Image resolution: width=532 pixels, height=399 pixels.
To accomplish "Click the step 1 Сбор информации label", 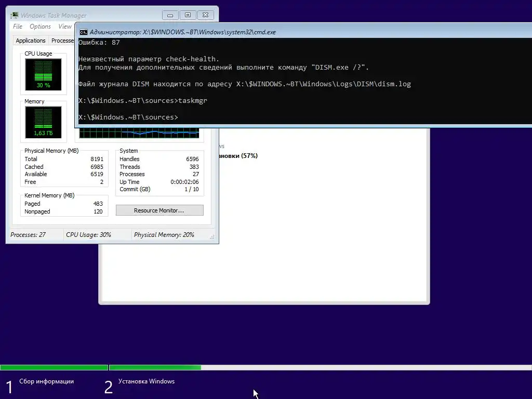I will 46,381.
